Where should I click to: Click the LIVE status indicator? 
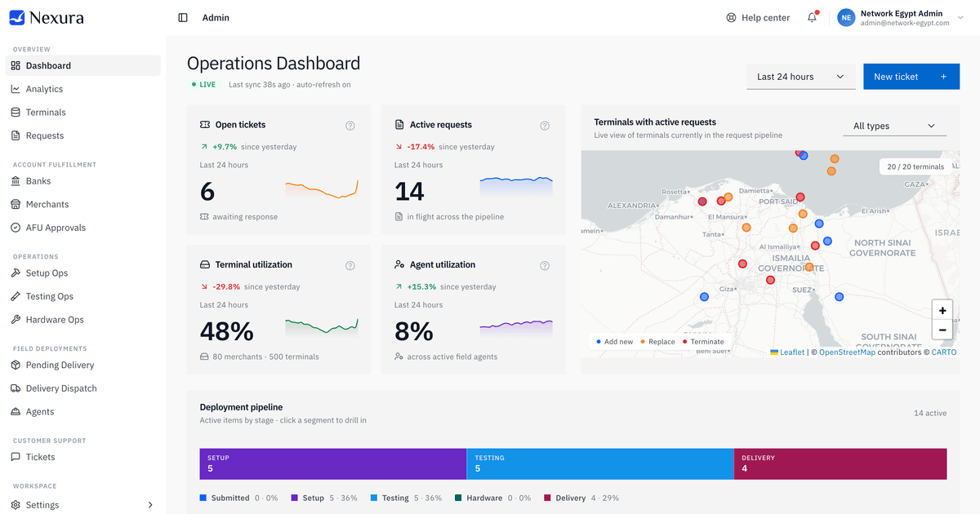coord(204,84)
